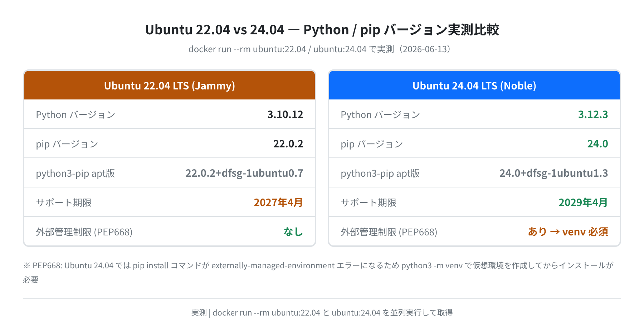Click the pip バージョン label in Noble card
The width and height of the screenshot is (644, 332).
click(x=372, y=144)
